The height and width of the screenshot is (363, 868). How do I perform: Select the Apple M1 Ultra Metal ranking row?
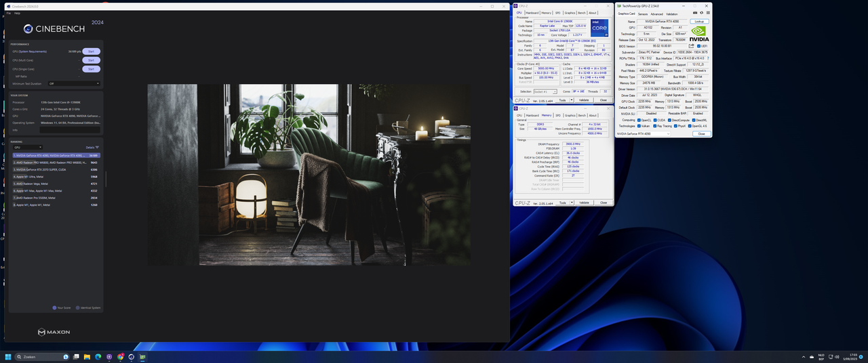pyautogui.click(x=56, y=177)
